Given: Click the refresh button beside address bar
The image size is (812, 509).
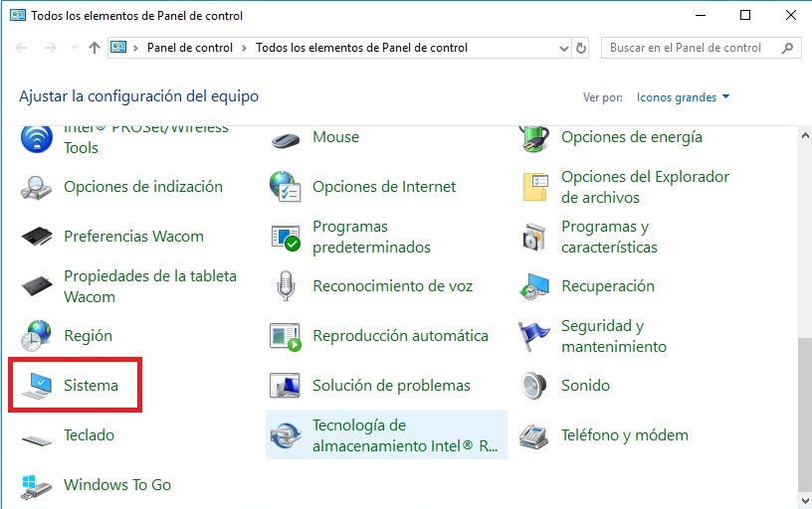Looking at the screenshot, I should tap(582, 48).
